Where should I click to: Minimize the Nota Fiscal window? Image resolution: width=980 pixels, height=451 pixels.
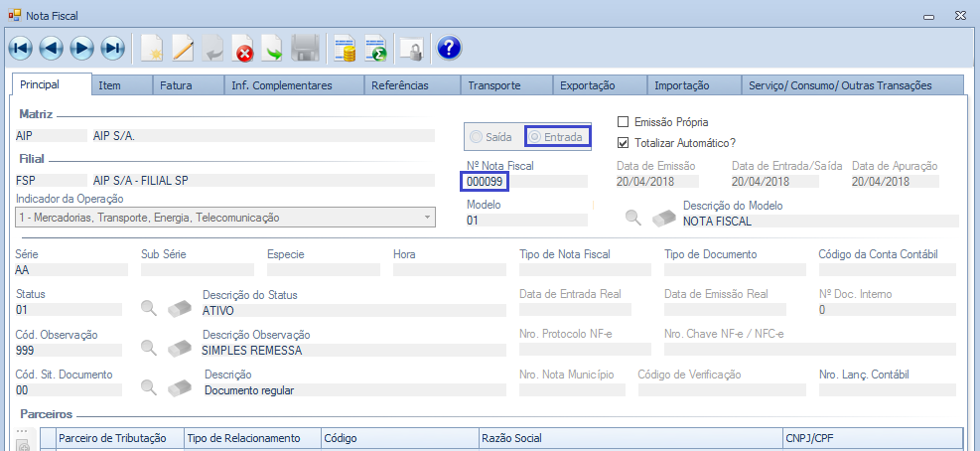pyautogui.click(x=928, y=17)
